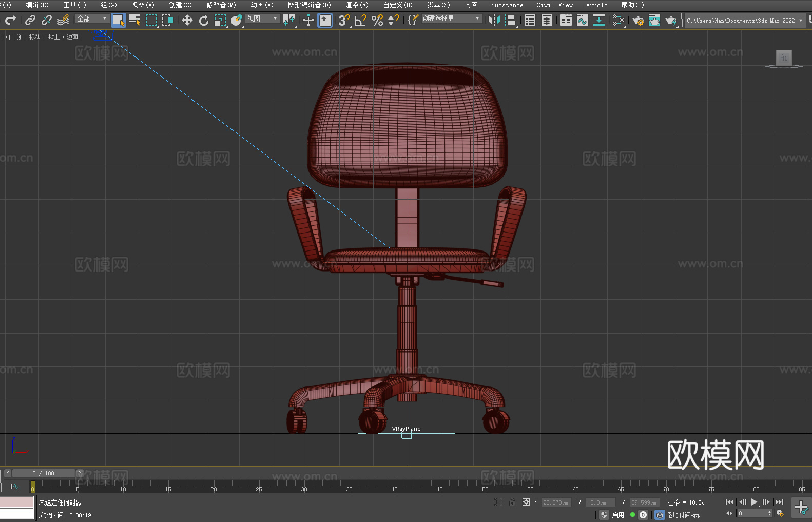Open Select by Name list icon
This screenshot has height=522, width=812.
(x=135, y=20)
